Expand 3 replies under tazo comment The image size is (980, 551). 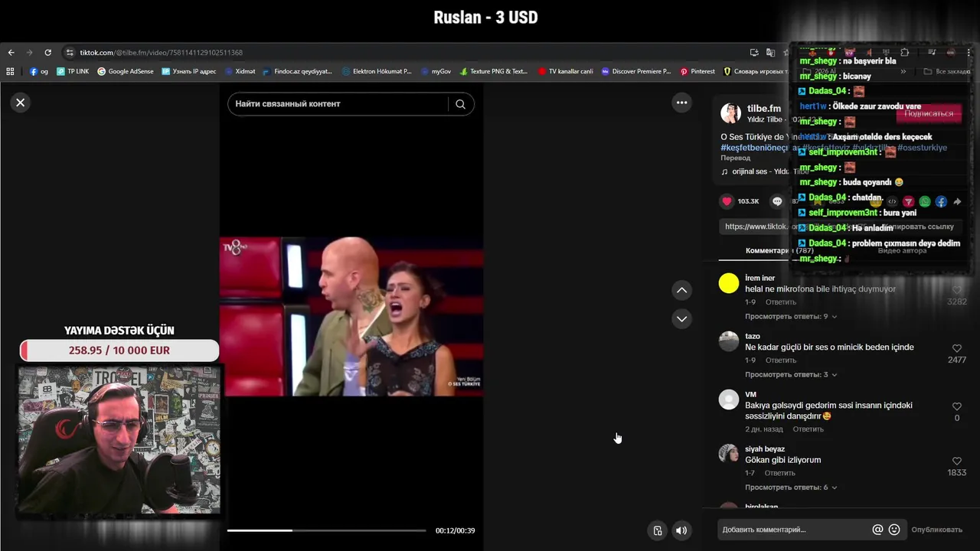[x=791, y=374]
